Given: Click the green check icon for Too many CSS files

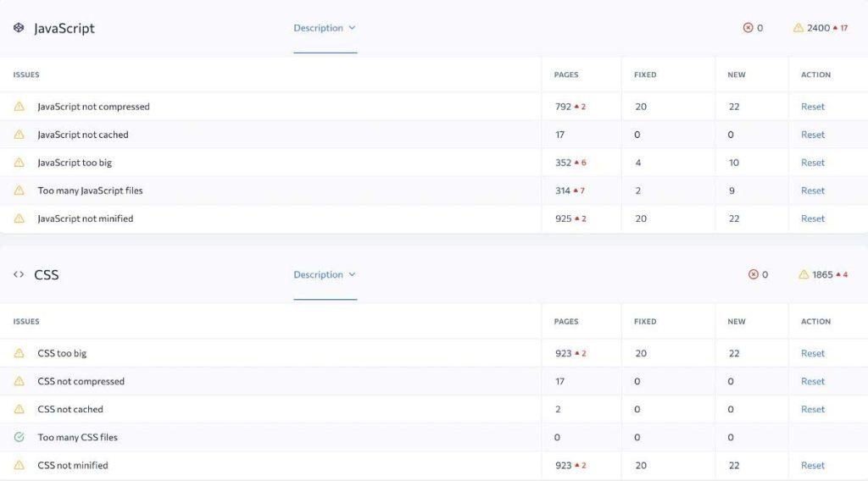Looking at the screenshot, I should pyautogui.click(x=19, y=437).
